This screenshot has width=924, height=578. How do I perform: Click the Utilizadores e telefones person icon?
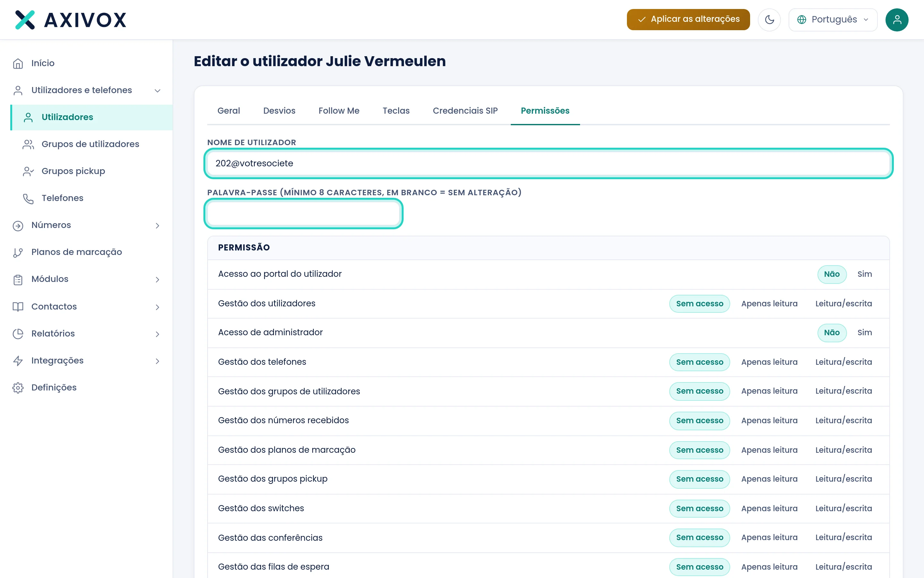tap(18, 90)
